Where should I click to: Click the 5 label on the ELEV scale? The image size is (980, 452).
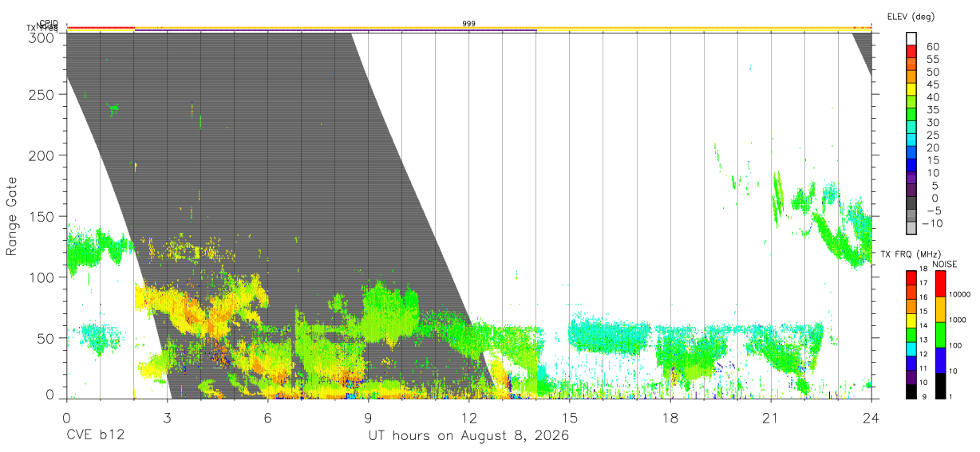pyautogui.click(x=935, y=186)
